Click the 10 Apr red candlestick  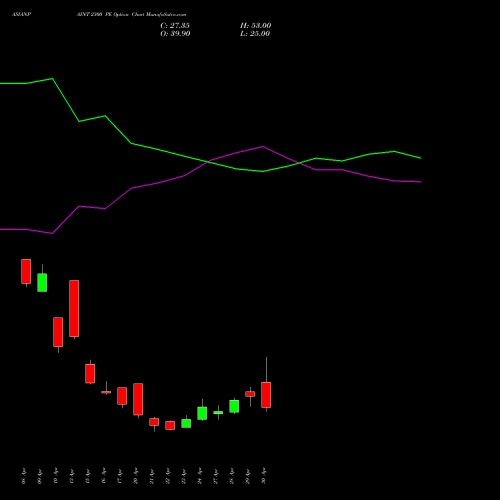[58, 332]
